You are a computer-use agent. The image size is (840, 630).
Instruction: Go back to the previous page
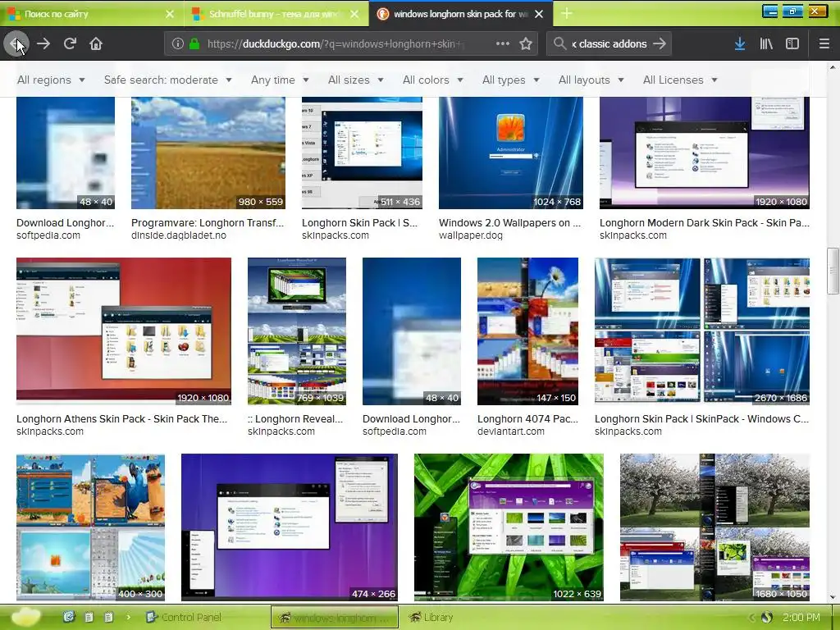(x=15, y=43)
